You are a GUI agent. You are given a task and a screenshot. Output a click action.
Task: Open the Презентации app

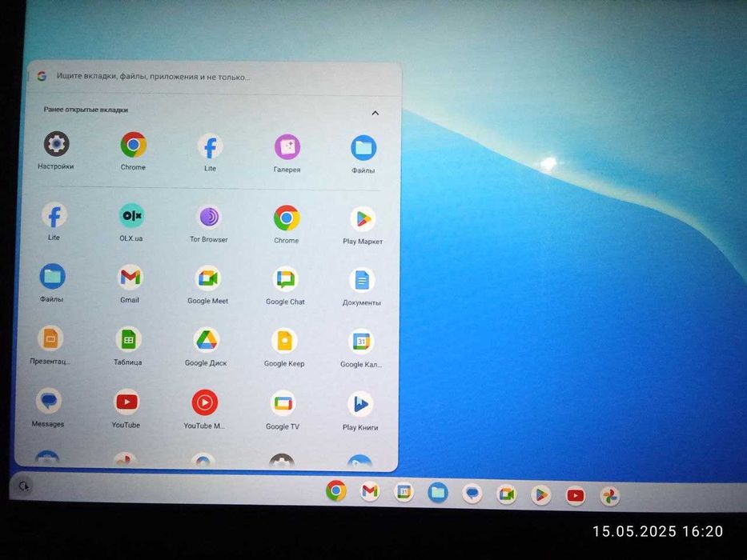point(50,339)
